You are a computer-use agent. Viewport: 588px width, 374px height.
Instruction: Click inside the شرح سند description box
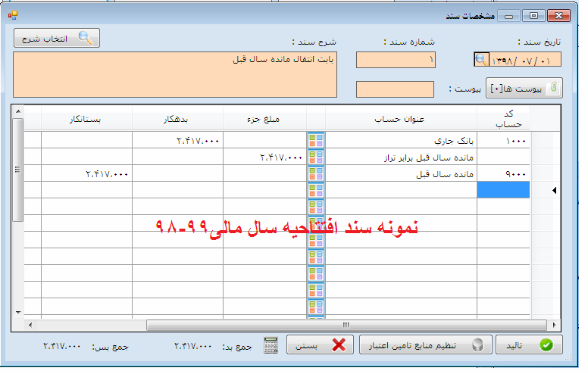[x=176, y=74]
